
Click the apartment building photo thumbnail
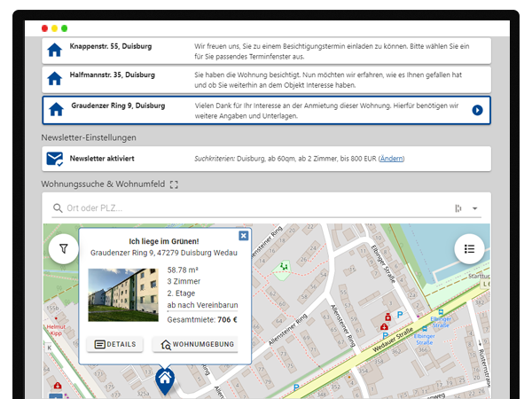(123, 294)
